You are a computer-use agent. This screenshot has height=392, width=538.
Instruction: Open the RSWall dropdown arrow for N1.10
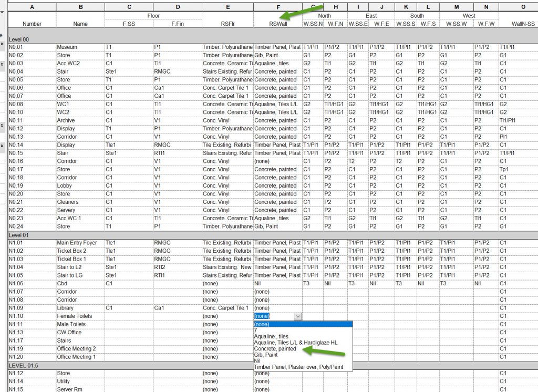pos(298,316)
